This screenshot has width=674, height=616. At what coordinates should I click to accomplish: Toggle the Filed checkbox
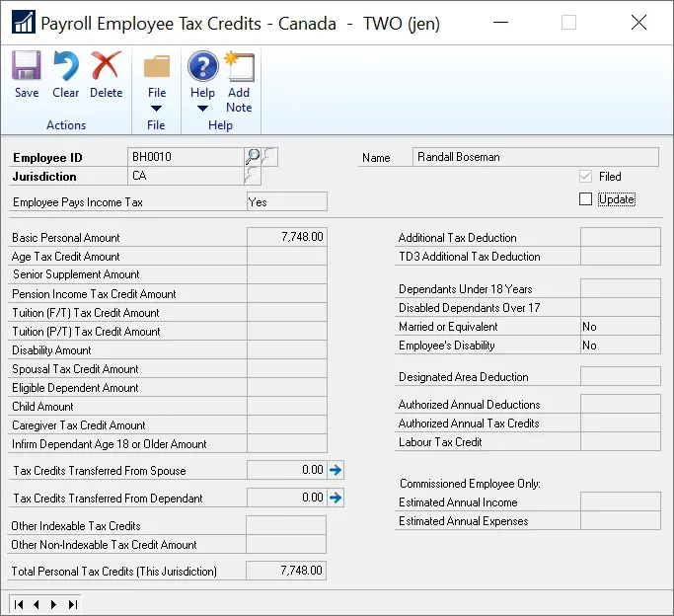[586, 177]
